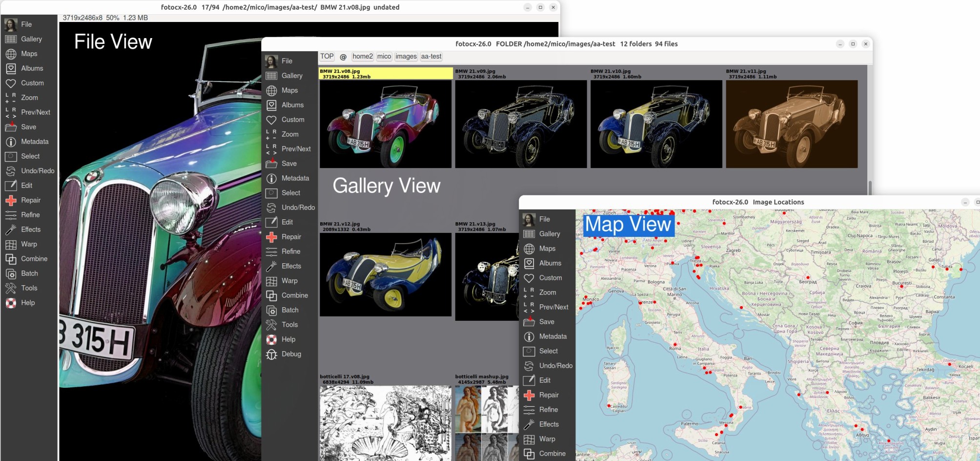The height and width of the screenshot is (461, 980).
Task: Click the home2 folder in the gallery path bar
Action: tap(363, 57)
